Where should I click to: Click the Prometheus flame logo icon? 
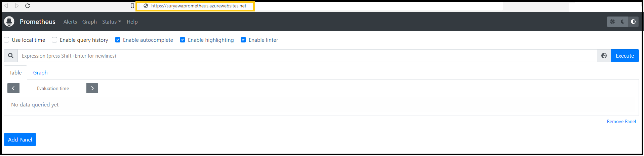9,22
